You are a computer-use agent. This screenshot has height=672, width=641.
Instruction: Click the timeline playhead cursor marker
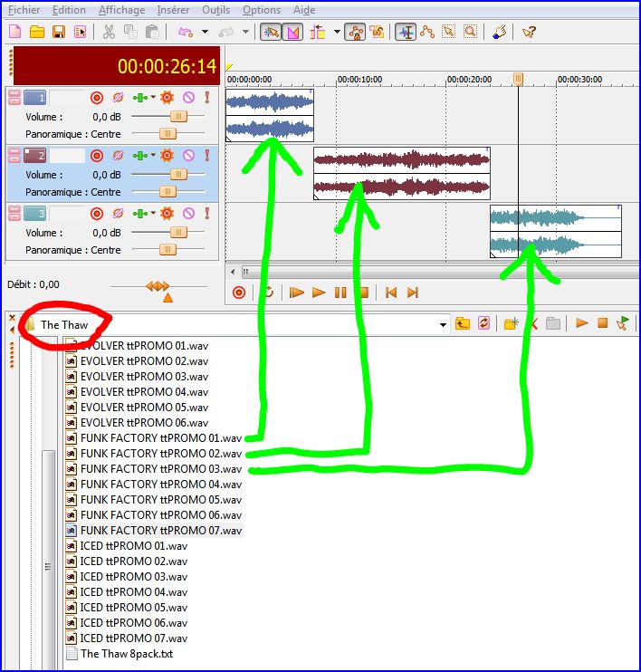point(519,80)
